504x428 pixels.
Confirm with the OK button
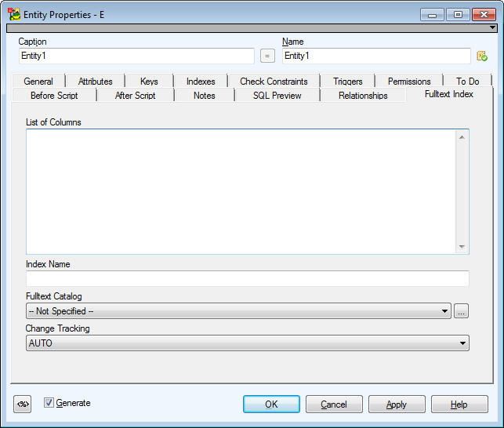(x=272, y=404)
